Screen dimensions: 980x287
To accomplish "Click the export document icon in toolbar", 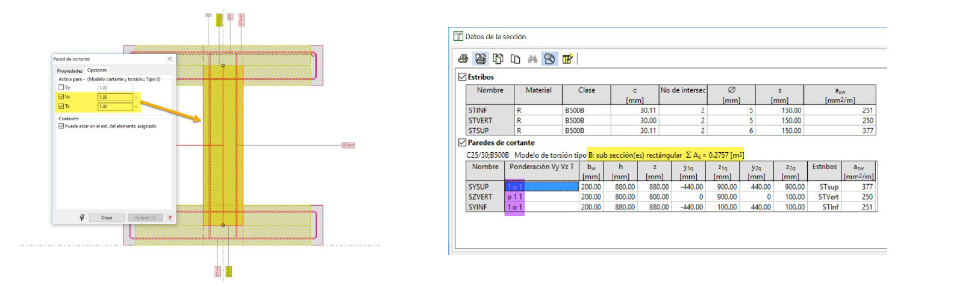I will pos(498,59).
